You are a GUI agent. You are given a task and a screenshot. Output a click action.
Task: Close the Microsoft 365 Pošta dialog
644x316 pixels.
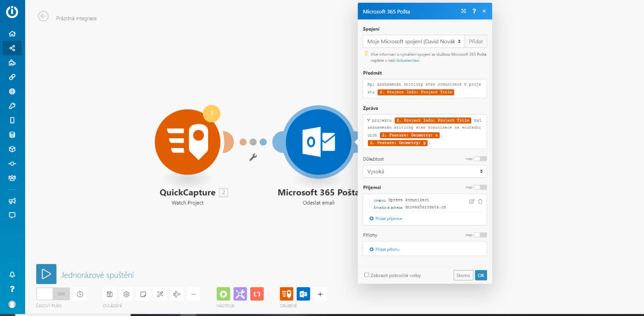[484, 11]
